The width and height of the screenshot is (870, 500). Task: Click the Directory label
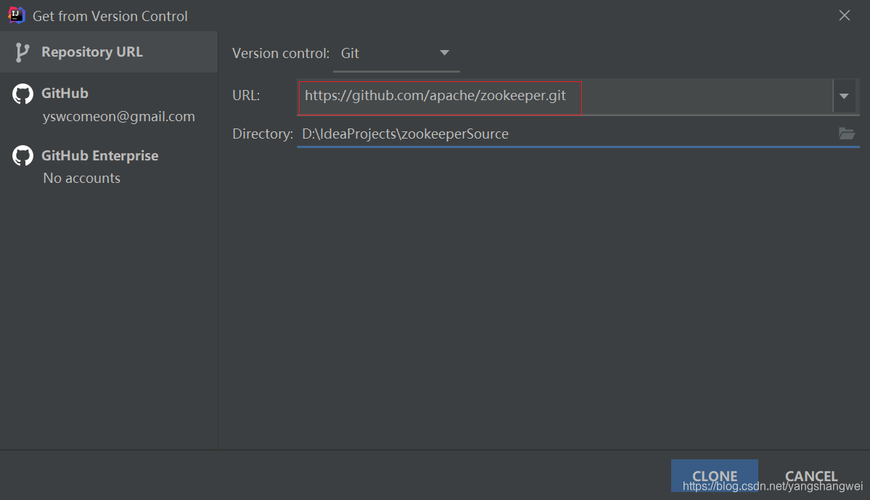coord(262,134)
